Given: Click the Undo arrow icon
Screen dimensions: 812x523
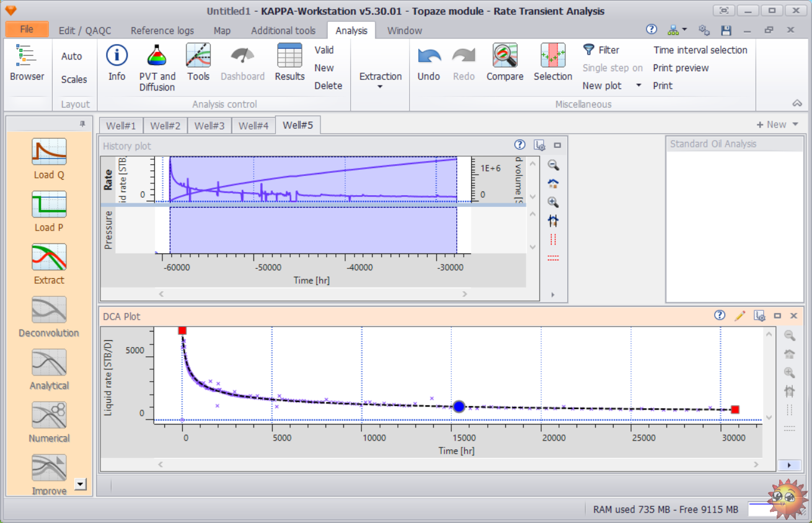Looking at the screenshot, I should point(429,56).
